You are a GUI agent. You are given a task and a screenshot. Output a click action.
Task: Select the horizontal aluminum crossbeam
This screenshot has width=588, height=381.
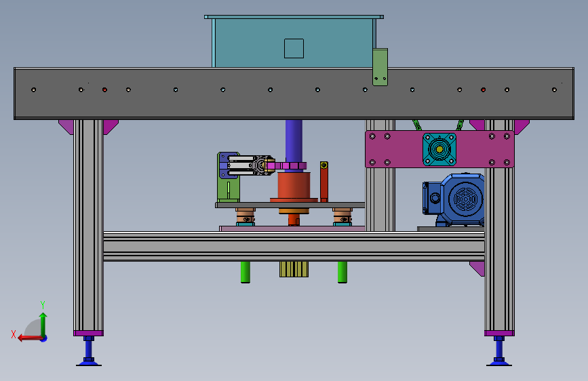(294, 246)
